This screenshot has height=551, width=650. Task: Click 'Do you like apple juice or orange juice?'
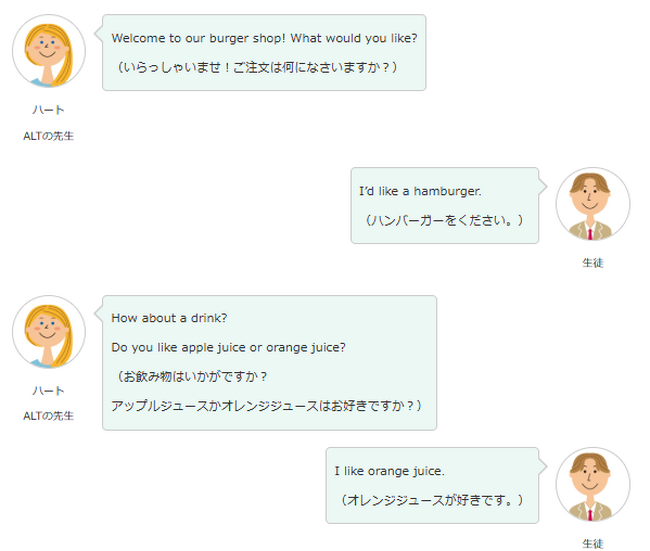(x=228, y=347)
